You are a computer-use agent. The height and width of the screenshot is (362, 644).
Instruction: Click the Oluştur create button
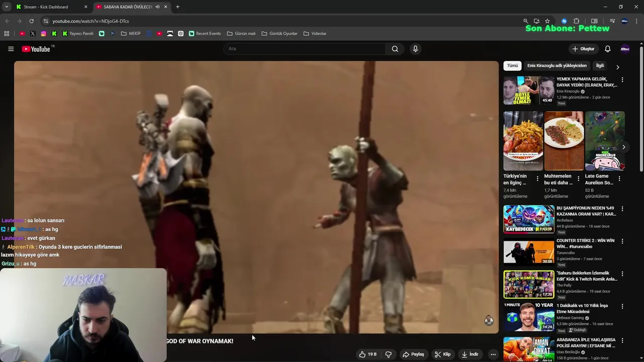pos(583,49)
